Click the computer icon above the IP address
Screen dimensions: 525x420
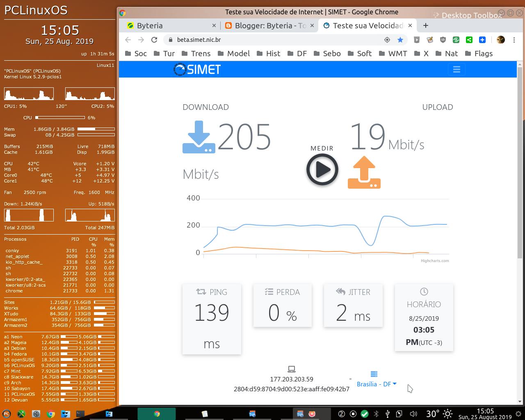pyautogui.click(x=292, y=369)
